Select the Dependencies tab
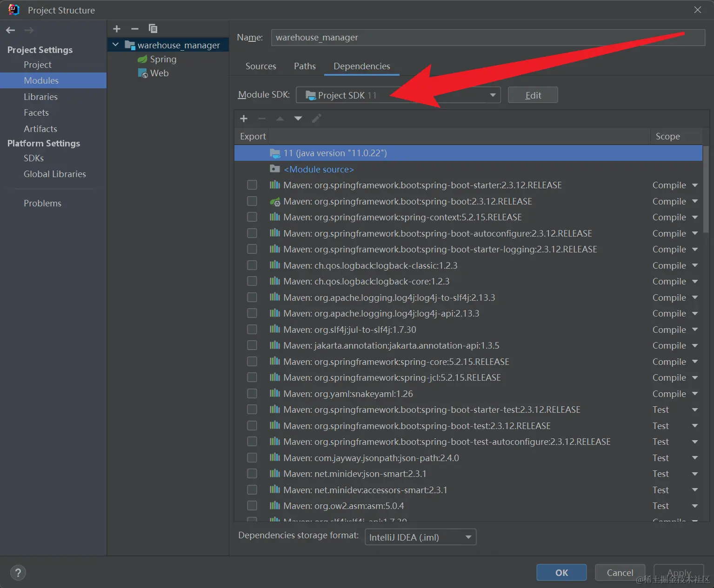714x588 pixels. (362, 66)
